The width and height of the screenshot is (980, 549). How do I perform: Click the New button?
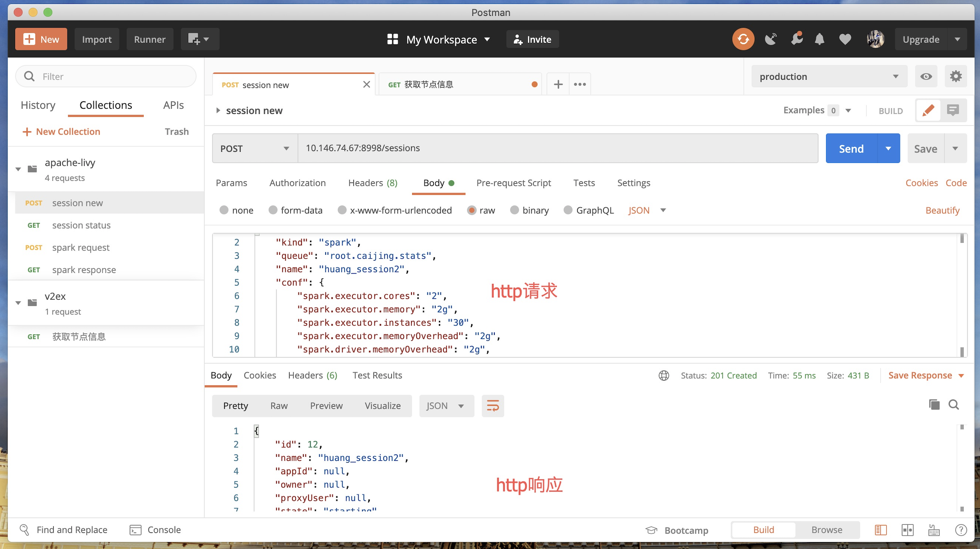(x=41, y=39)
